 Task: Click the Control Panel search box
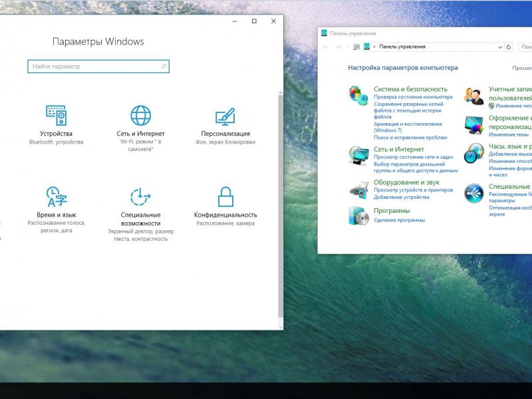(525, 47)
